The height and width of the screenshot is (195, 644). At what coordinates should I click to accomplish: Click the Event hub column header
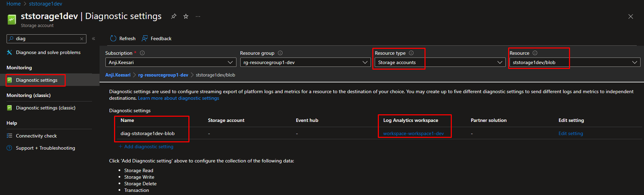307,120
